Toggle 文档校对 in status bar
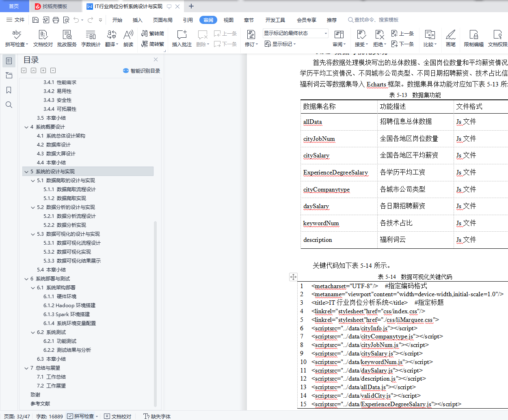This screenshot has width=508, height=420. click(x=118, y=416)
